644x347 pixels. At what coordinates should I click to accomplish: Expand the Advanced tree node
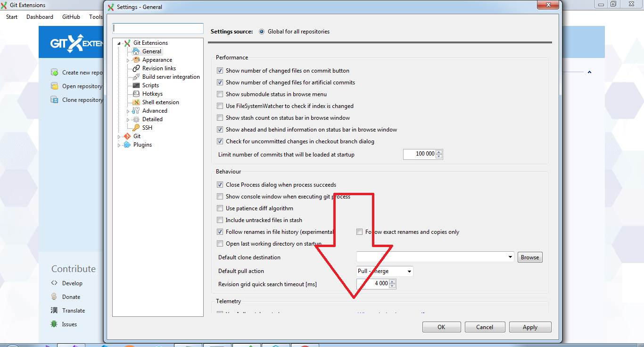[x=127, y=110]
